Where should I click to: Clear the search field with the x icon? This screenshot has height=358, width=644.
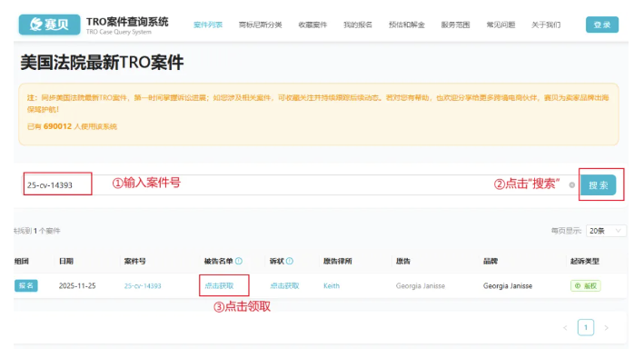(571, 185)
